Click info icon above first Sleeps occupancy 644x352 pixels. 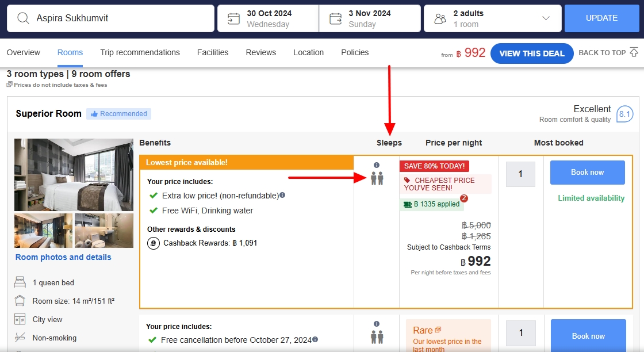(377, 165)
